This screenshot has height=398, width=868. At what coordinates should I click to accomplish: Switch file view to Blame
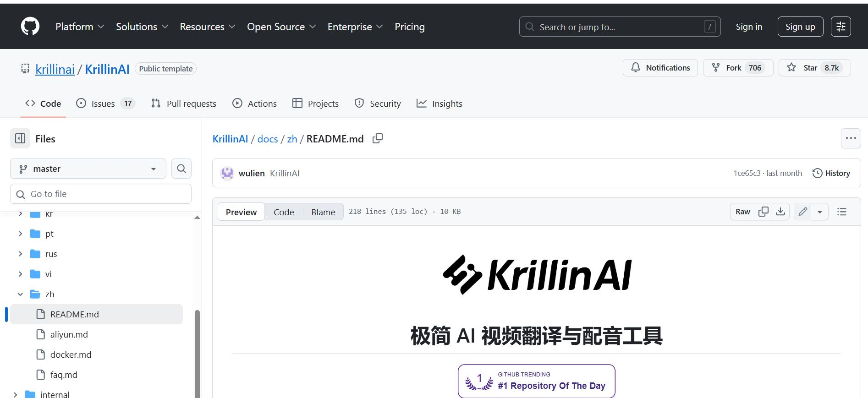[x=323, y=212]
